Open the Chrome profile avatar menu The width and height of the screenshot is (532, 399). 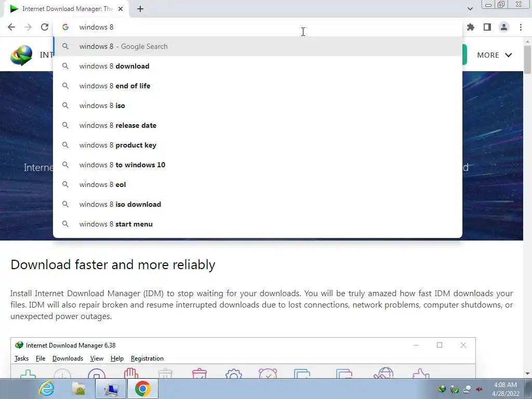pos(504,27)
